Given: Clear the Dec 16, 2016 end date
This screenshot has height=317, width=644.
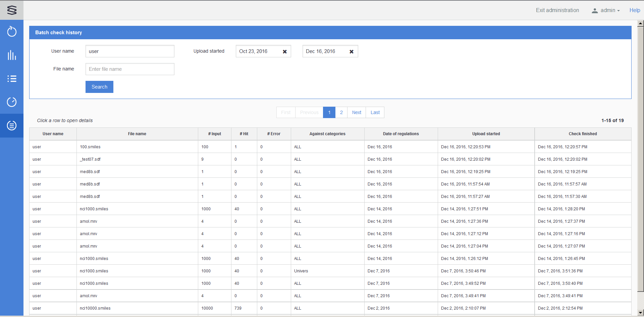Looking at the screenshot, I should tap(352, 52).
